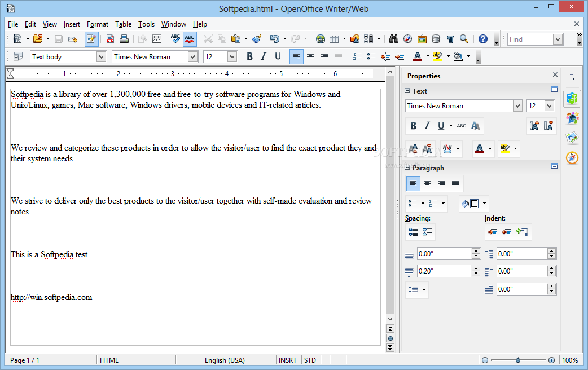Click Increase Indent toolbar icon
The image size is (588, 370).
click(x=400, y=56)
